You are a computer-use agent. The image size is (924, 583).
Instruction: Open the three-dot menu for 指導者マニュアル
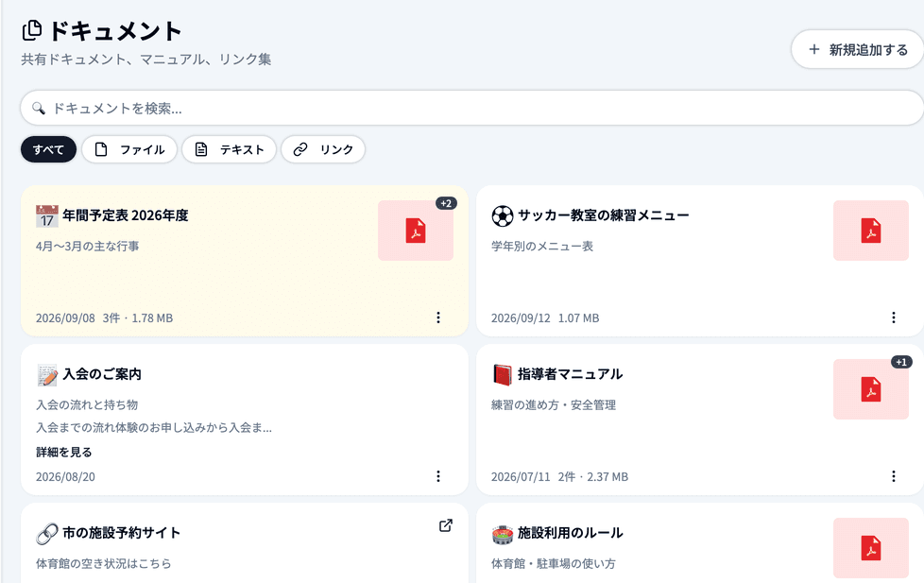[x=894, y=476]
